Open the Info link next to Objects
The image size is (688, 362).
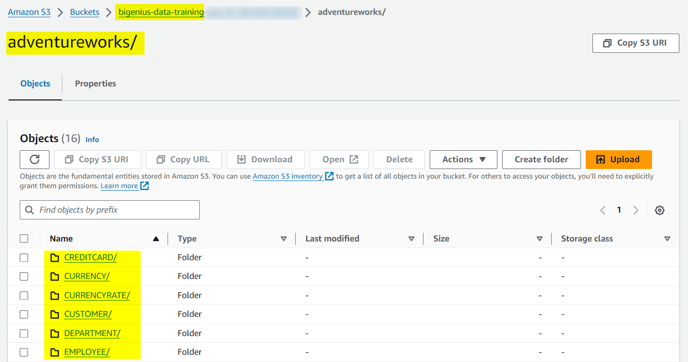coord(92,140)
